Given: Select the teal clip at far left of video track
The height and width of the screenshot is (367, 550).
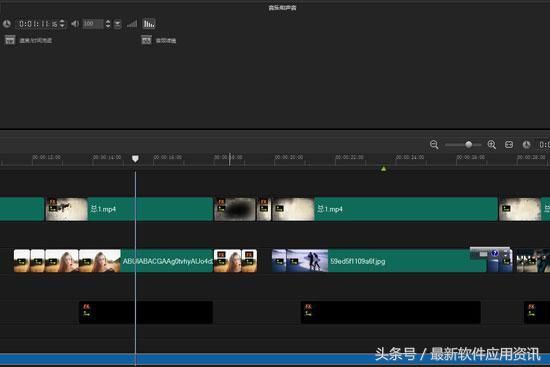Looking at the screenshot, I should 22,209.
